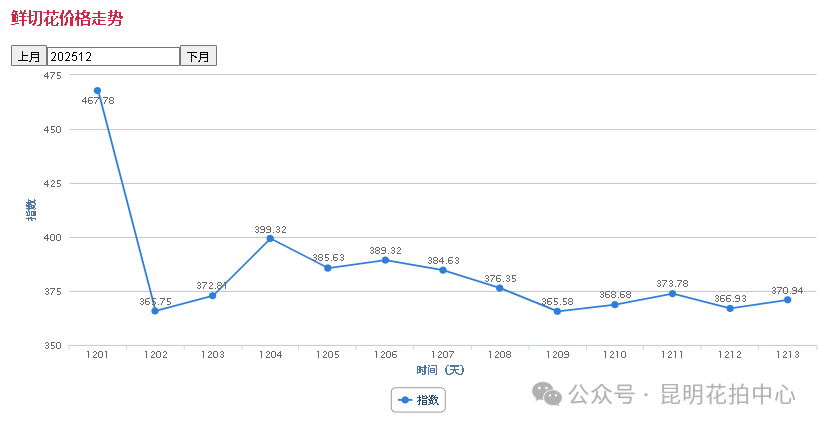Click the 鲜切花价格走势 chart title
Screen dimensions: 822x427
[x=67, y=18]
